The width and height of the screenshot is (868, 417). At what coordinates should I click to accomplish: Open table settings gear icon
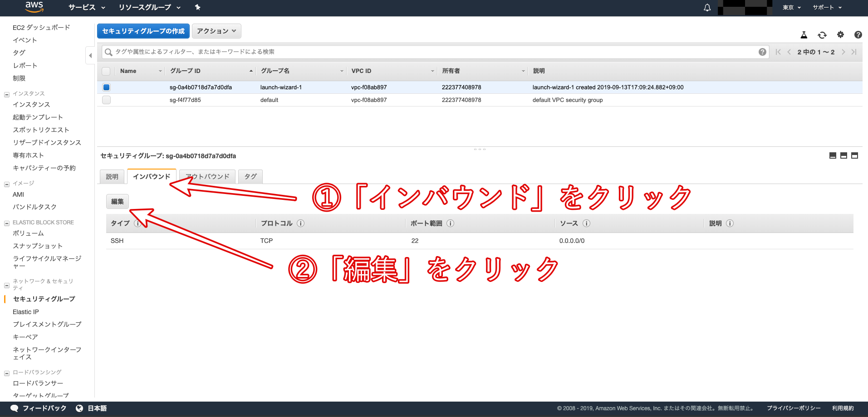[840, 35]
